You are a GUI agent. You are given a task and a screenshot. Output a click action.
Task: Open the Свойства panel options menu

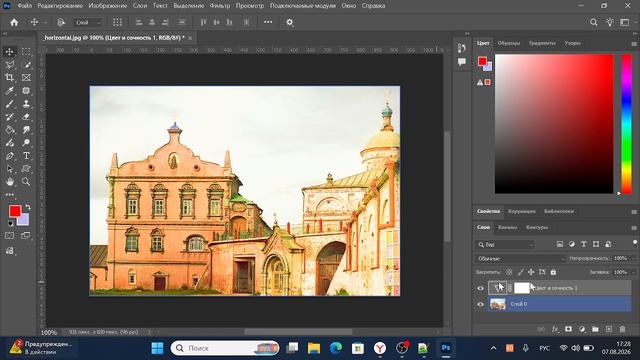(634, 212)
